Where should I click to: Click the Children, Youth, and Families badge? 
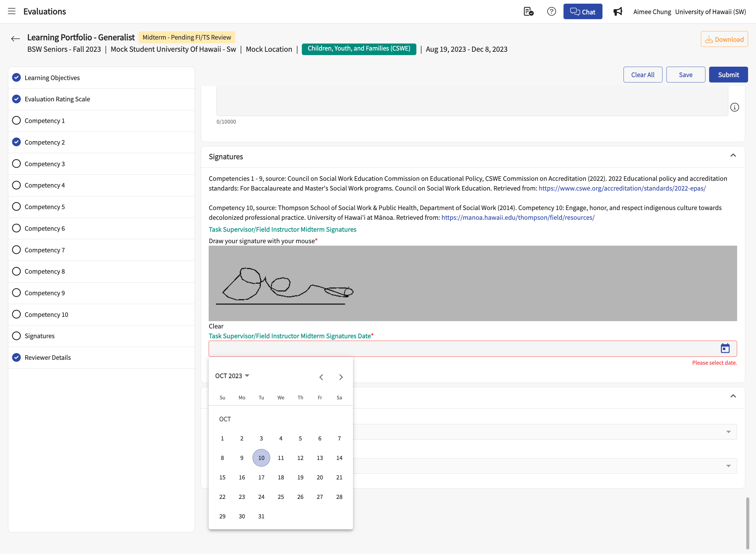[359, 49]
